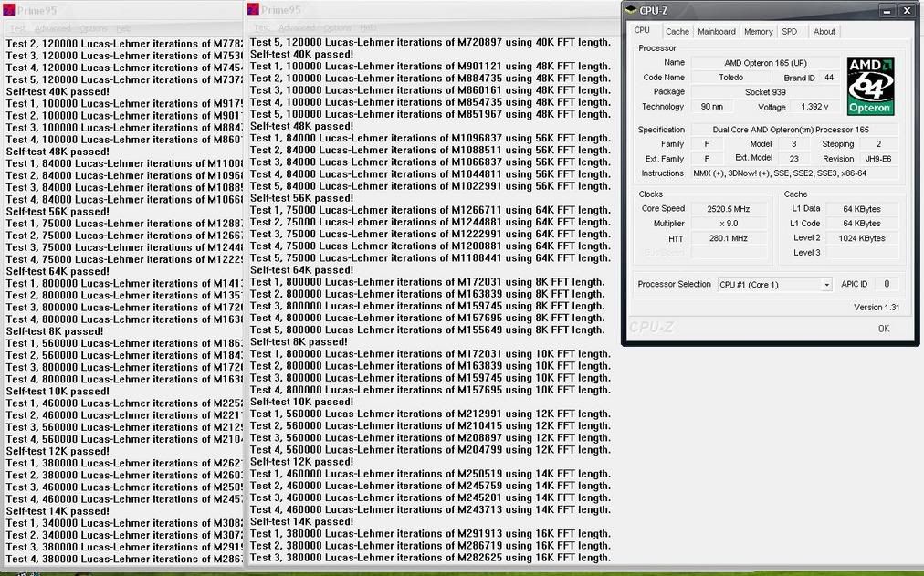The image size is (924, 576).
Task: Open the About tab in CPU-Z
Action: point(824,32)
